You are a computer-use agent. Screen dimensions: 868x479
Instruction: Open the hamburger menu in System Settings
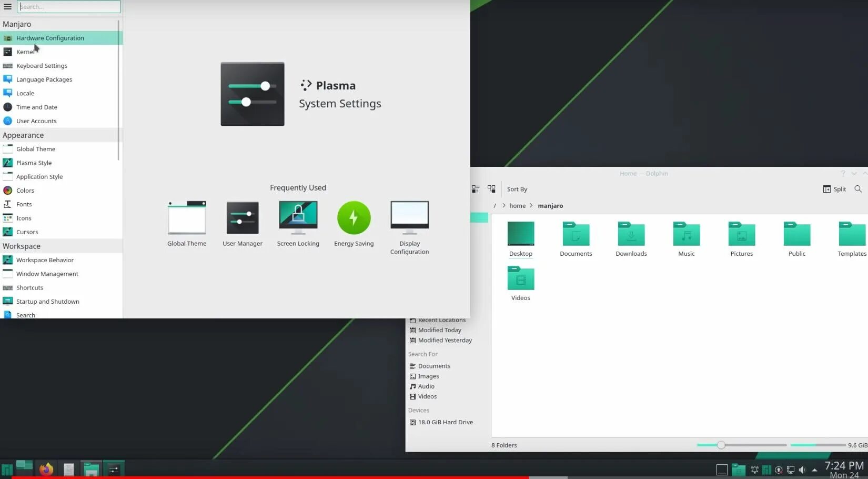pyautogui.click(x=7, y=6)
